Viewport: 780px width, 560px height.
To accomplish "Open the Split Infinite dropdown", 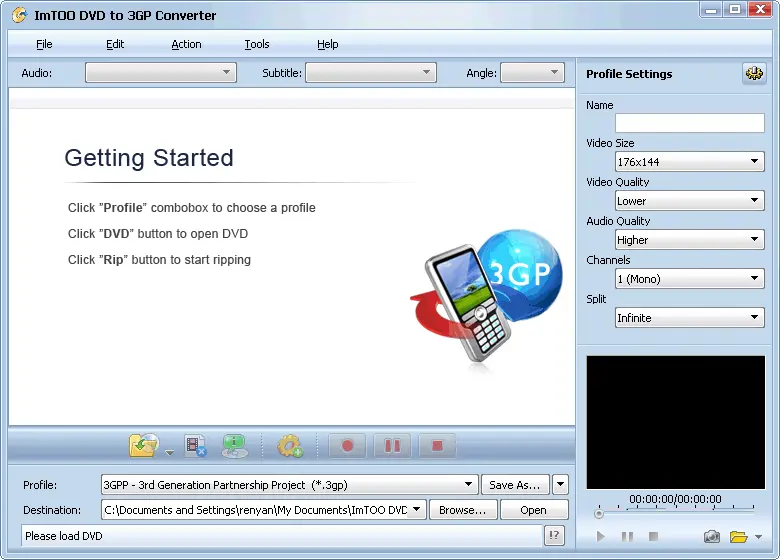I will click(689, 317).
